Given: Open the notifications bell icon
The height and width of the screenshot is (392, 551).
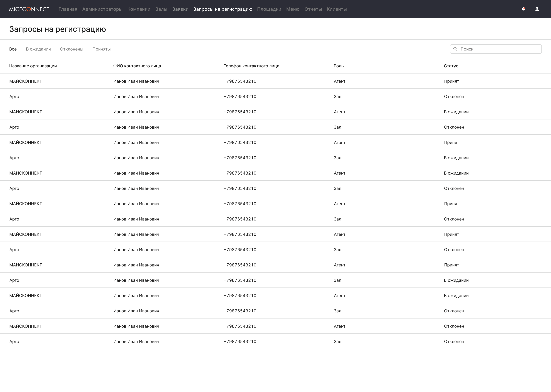Looking at the screenshot, I should pos(523,9).
